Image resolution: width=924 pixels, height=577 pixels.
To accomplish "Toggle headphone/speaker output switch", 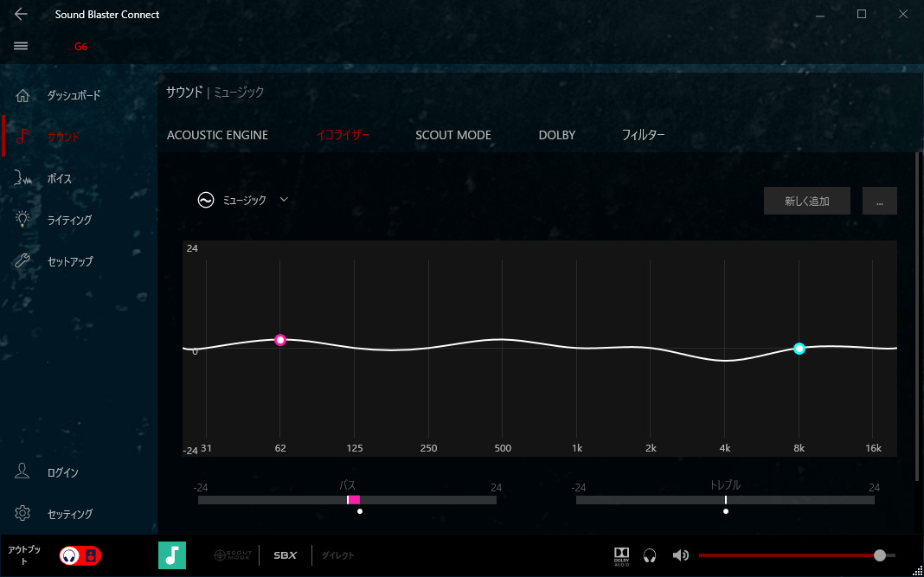I will click(x=80, y=555).
